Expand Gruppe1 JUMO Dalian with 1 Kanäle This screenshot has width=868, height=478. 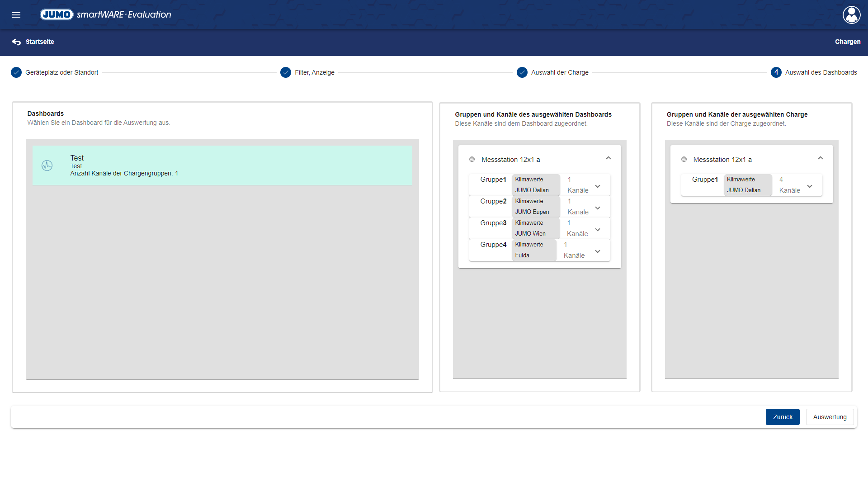click(x=598, y=186)
